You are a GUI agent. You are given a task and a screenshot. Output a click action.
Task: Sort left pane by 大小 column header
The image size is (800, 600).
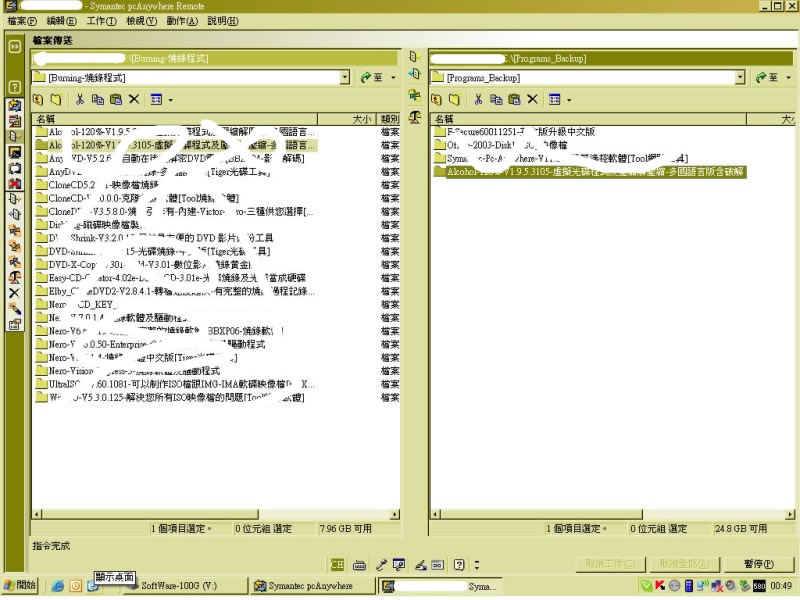pyautogui.click(x=347, y=119)
